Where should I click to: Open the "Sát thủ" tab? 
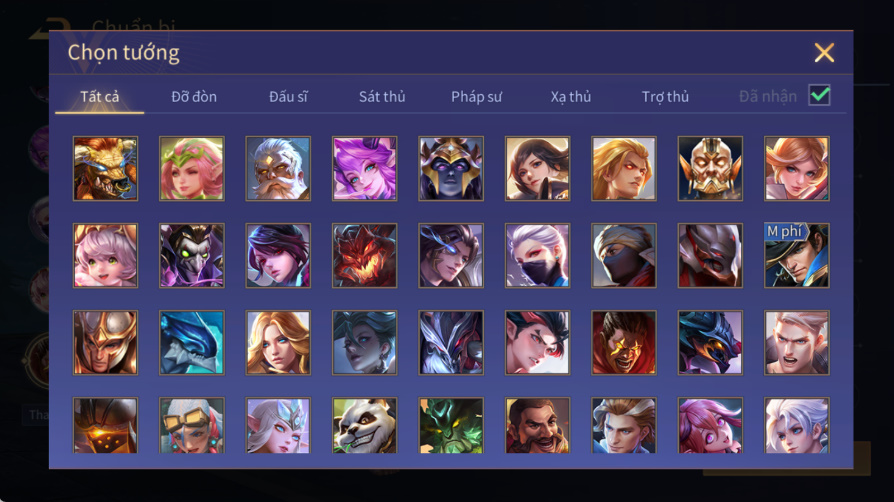382,96
